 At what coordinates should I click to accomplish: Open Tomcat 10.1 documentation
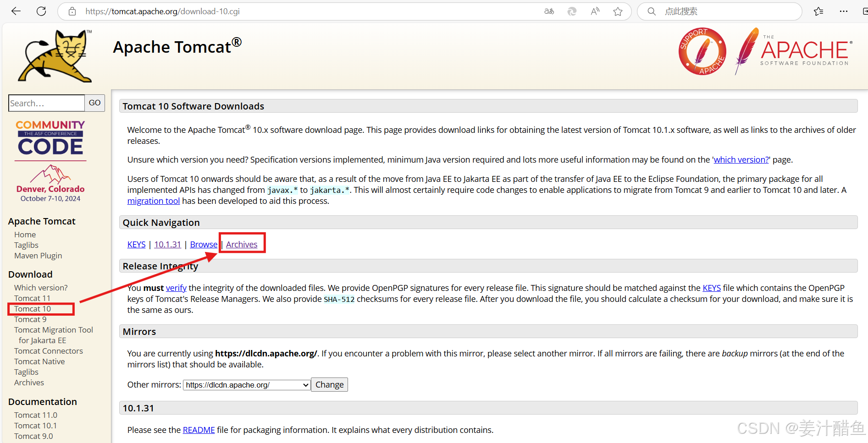click(36, 426)
